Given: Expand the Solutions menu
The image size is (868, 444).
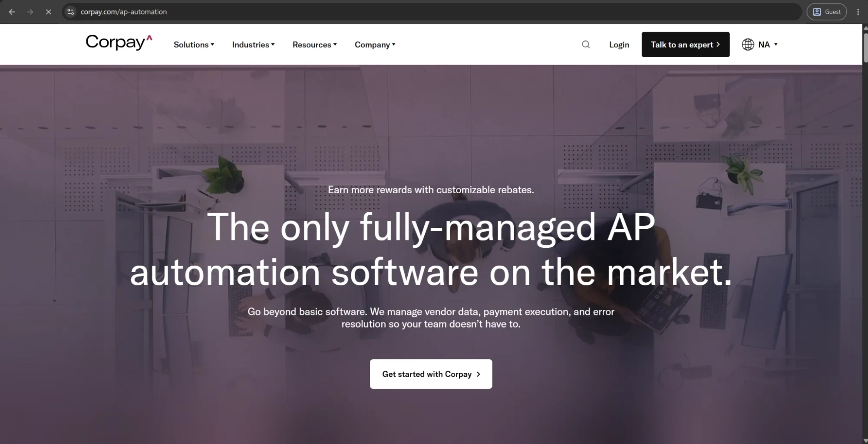Looking at the screenshot, I should [194, 45].
